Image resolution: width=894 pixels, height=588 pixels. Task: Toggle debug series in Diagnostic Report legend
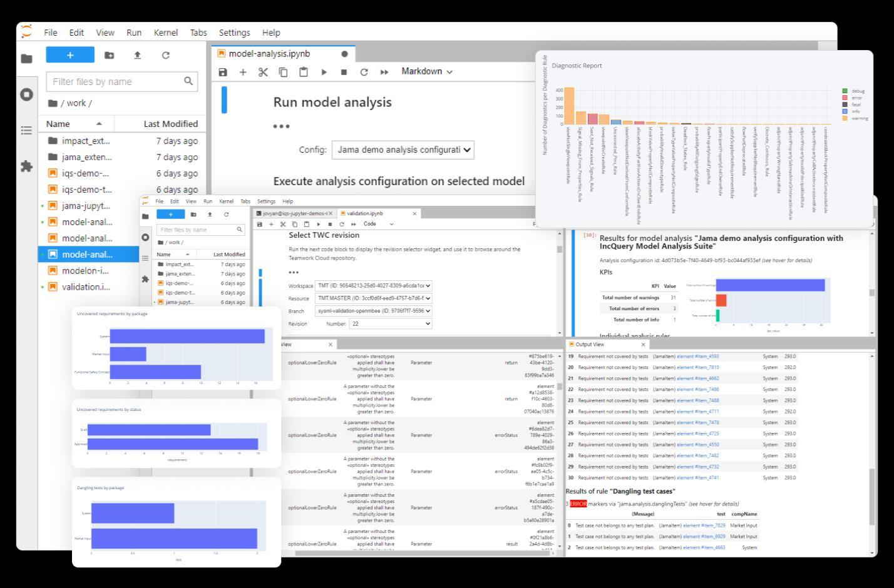coord(855,91)
